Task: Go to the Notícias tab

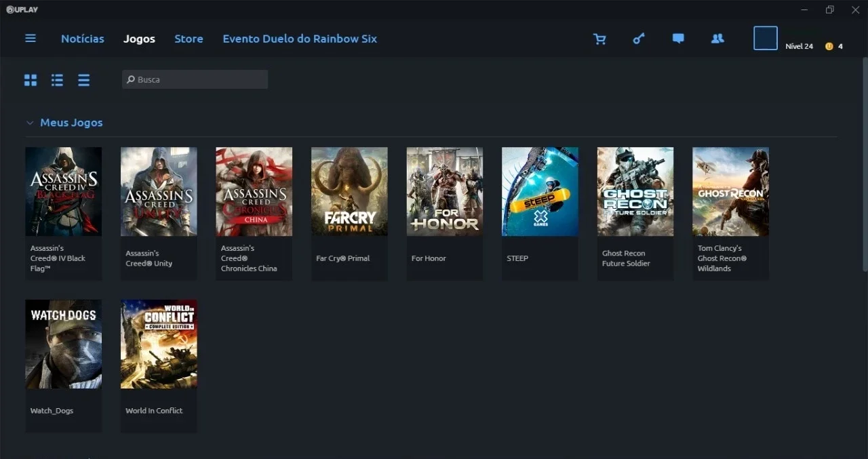Action: (x=83, y=39)
